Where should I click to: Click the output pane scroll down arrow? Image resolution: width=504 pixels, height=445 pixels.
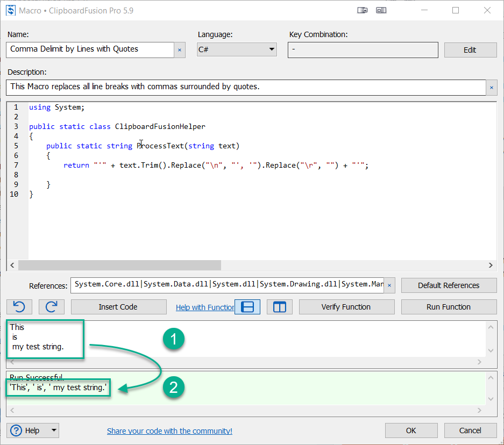tap(491, 399)
